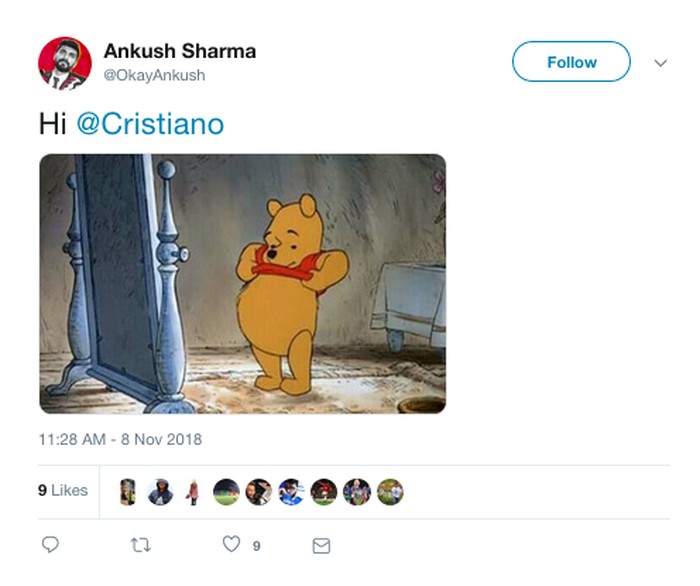This screenshot has width=700, height=586.
Task: Open the last liker avatar in the row
Action: pos(390,491)
